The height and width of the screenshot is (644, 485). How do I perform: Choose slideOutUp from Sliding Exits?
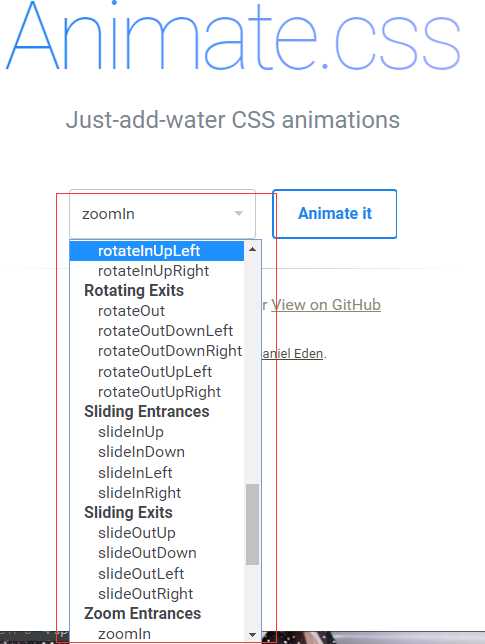click(x=157, y=533)
